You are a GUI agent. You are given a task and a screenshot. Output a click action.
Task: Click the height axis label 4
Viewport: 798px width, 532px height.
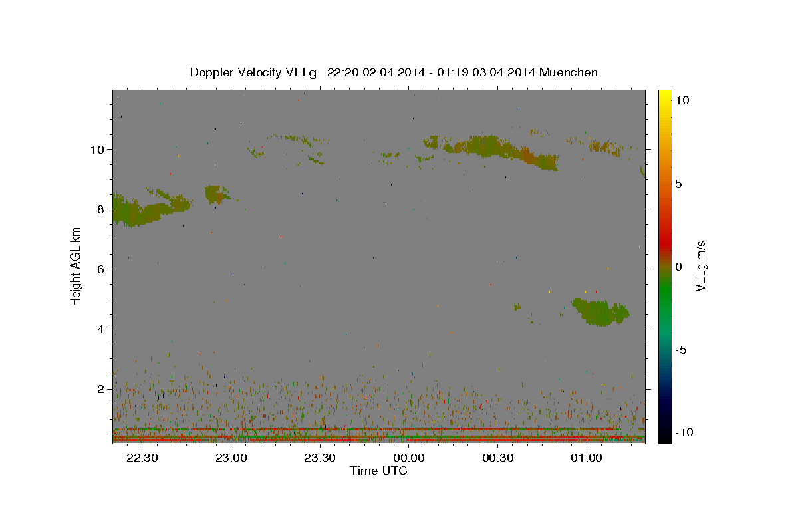point(101,329)
